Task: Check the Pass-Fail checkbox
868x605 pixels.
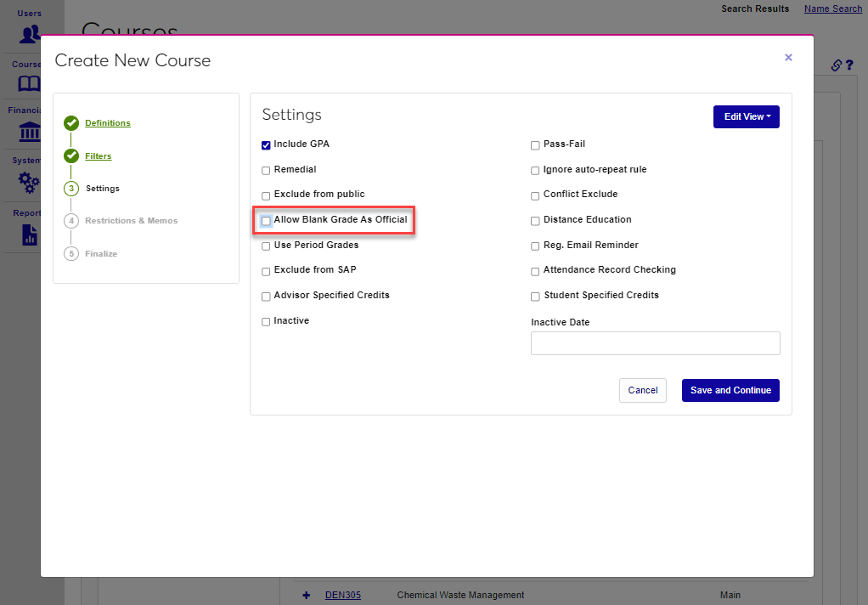Action: 535,145
